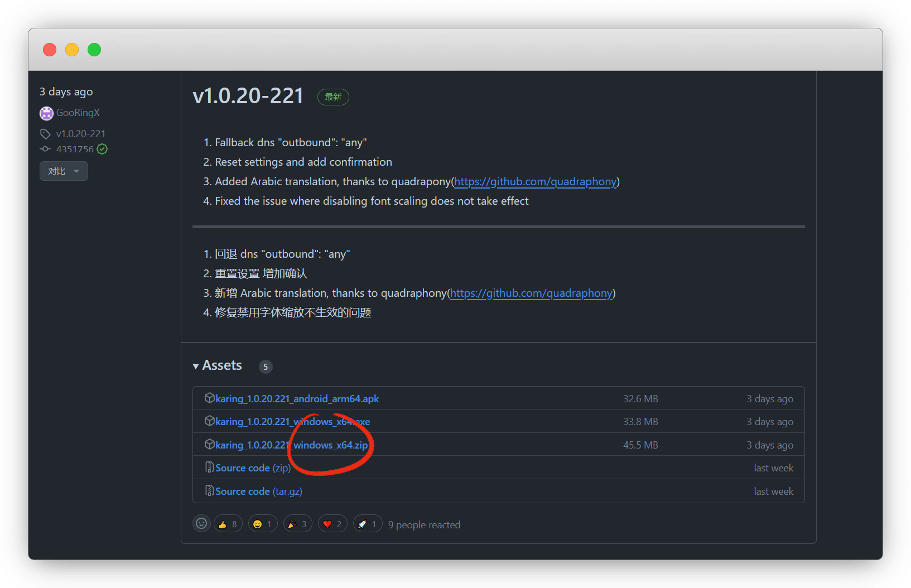Download karing windows_x64.exe installer

coord(292,422)
